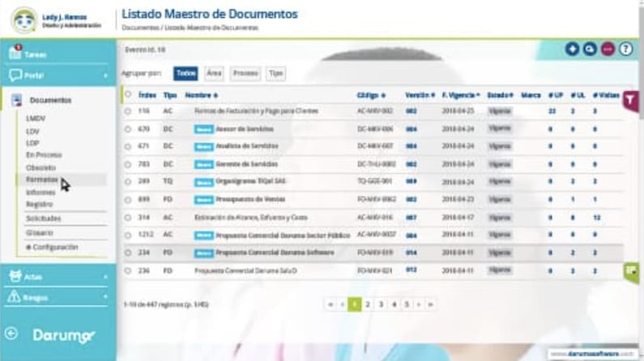This screenshot has height=361, width=644.
Task: Select the radio button in header row
Action: 128,95
